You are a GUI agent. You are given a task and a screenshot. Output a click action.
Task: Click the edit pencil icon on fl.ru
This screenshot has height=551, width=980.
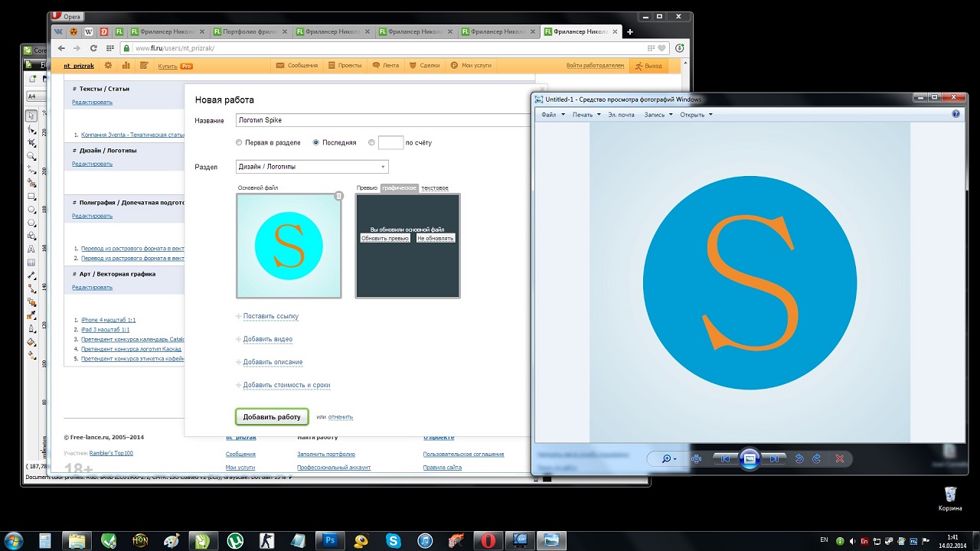tap(143, 66)
